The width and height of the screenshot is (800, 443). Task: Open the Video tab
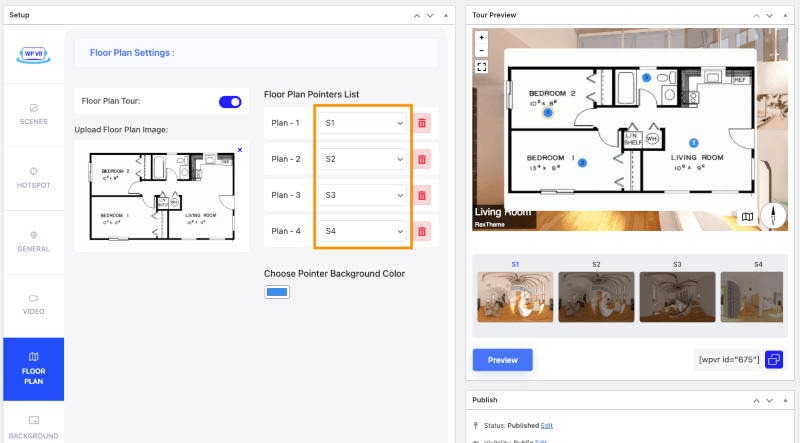tap(34, 304)
